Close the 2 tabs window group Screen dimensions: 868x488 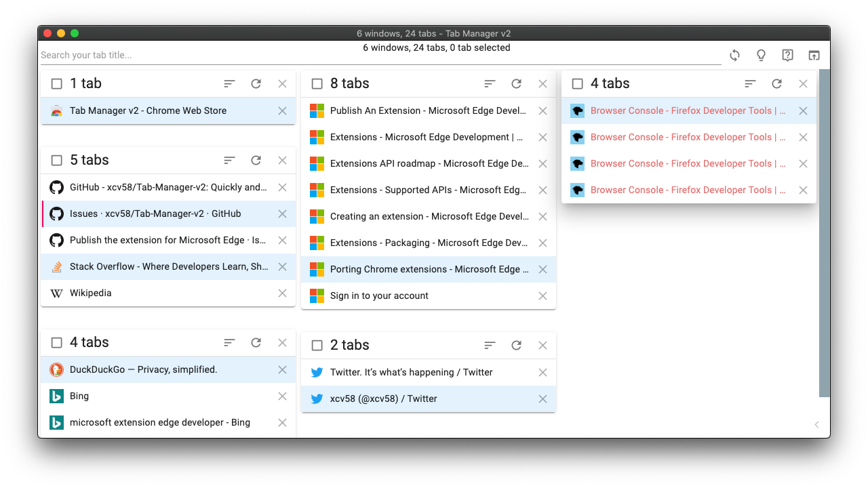[543, 346]
